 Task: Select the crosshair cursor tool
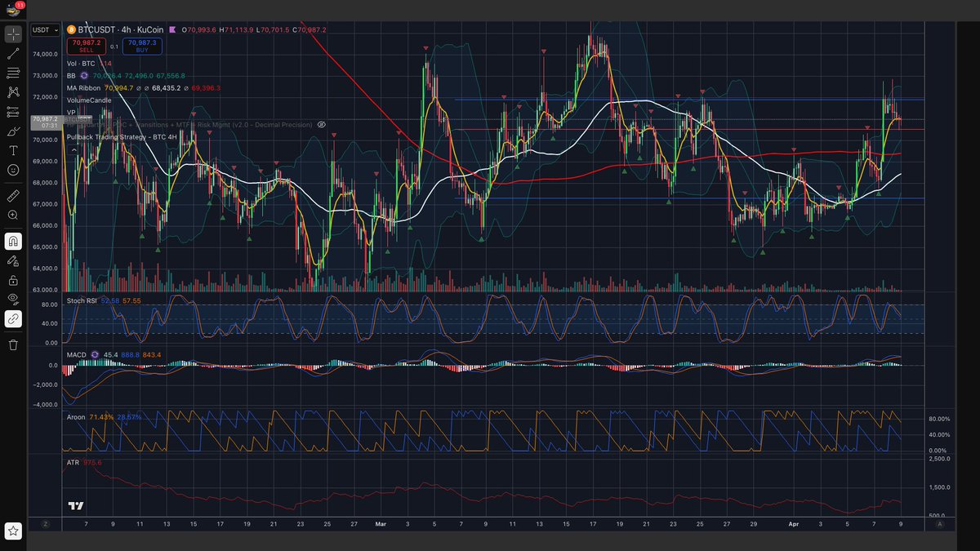pyautogui.click(x=13, y=33)
